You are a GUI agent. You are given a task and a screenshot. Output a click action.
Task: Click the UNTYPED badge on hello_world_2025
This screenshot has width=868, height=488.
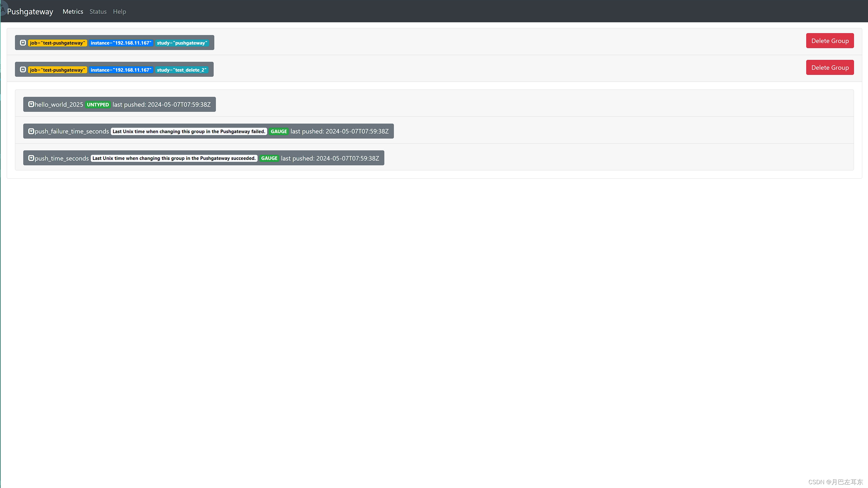[98, 104]
